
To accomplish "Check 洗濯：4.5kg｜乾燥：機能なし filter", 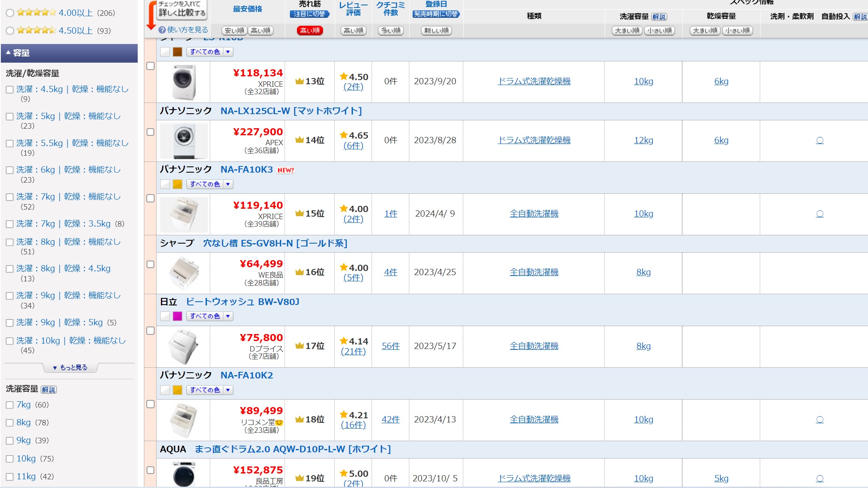I will [10, 90].
